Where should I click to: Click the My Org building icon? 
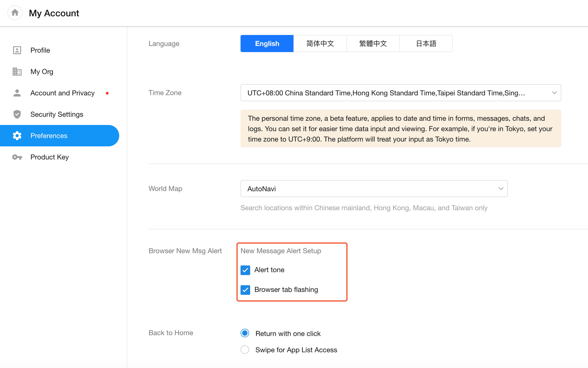(x=17, y=72)
